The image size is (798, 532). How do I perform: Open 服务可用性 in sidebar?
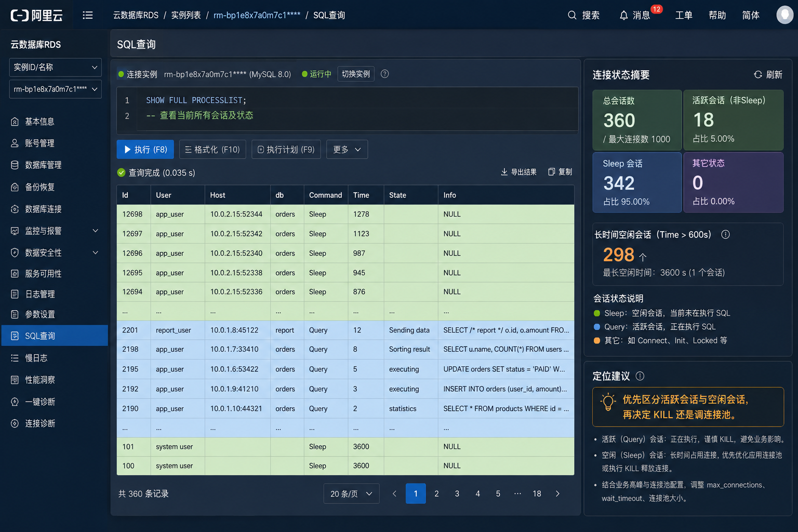tap(55, 273)
